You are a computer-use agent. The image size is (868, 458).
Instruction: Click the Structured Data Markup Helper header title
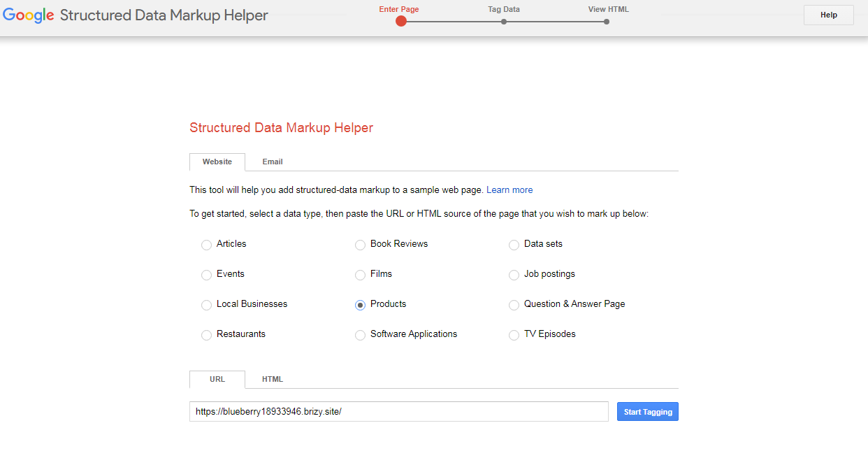(x=164, y=15)
